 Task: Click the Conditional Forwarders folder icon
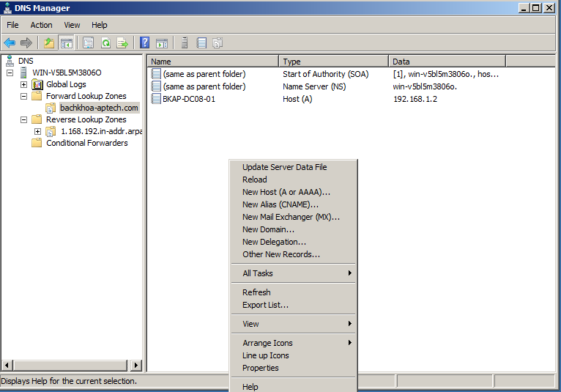[x=37, y=143]
